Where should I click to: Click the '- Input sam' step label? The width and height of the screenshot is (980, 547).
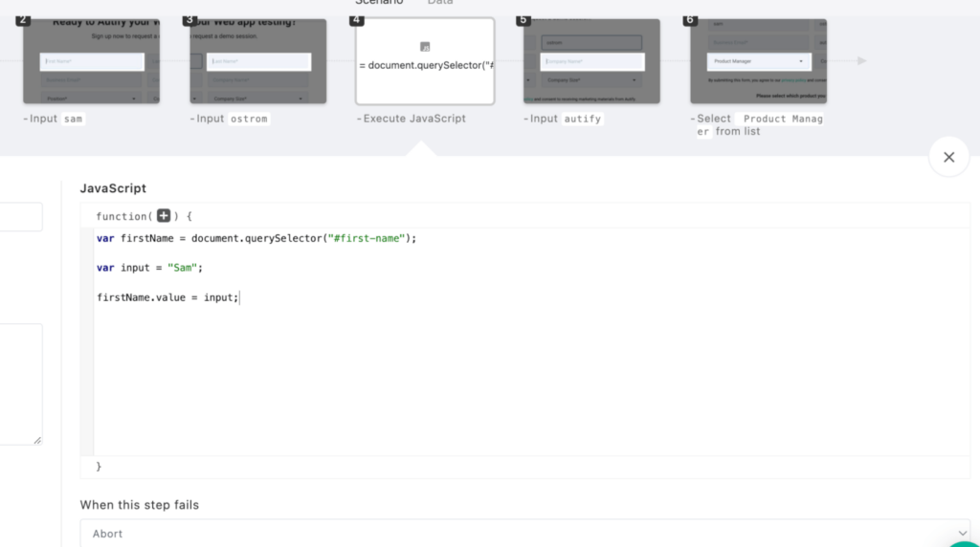(x=53, y=118)
